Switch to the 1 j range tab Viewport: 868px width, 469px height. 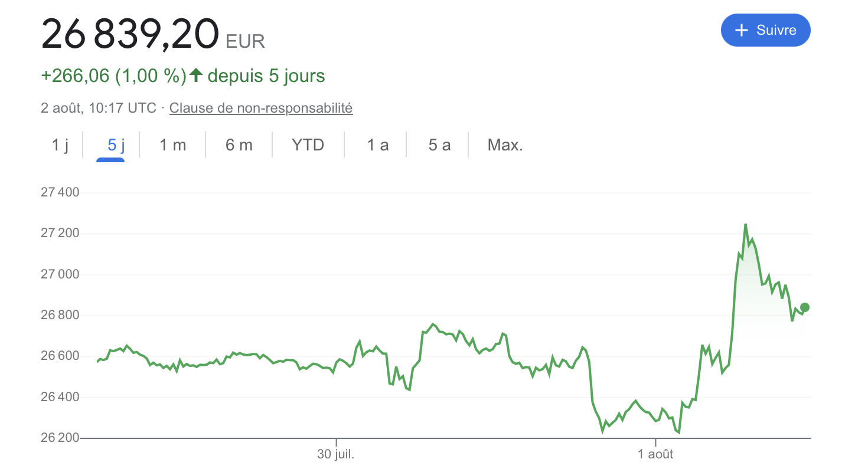point(60,145)
